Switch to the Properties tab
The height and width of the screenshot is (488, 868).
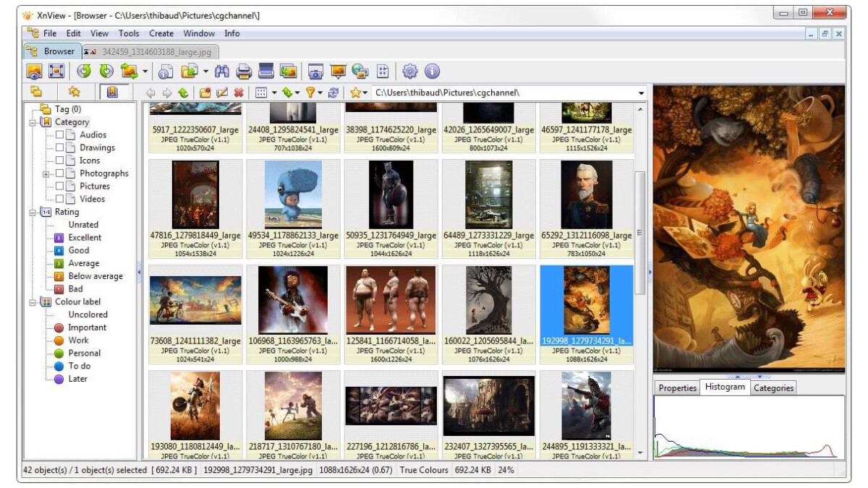click(677, 388)
